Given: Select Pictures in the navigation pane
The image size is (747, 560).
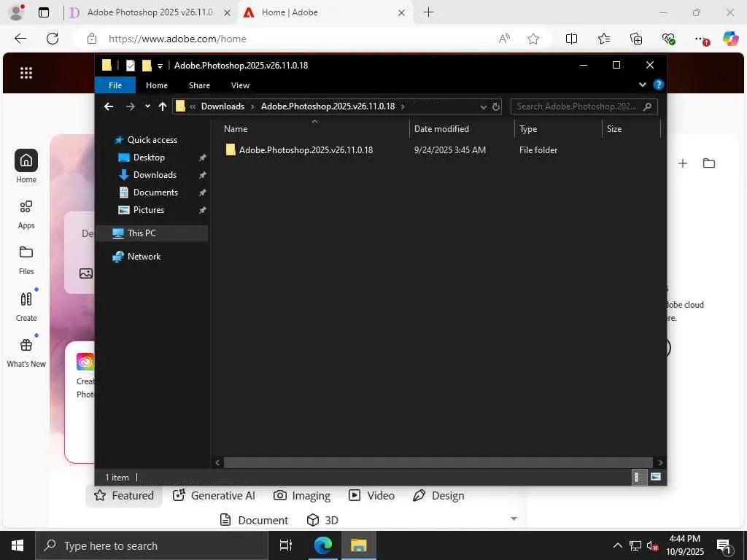Looking at the screenshot, I should 148,210.
